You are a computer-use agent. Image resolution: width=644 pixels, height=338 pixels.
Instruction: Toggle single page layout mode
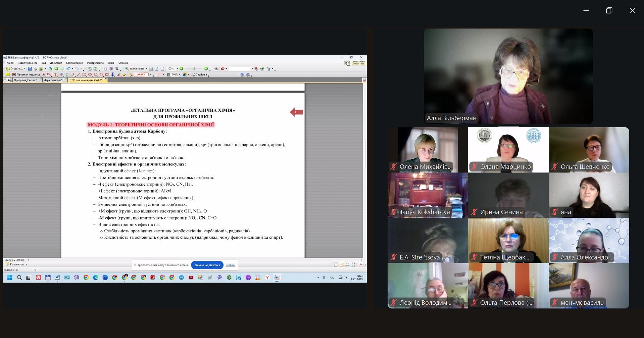tap(336, 264)
